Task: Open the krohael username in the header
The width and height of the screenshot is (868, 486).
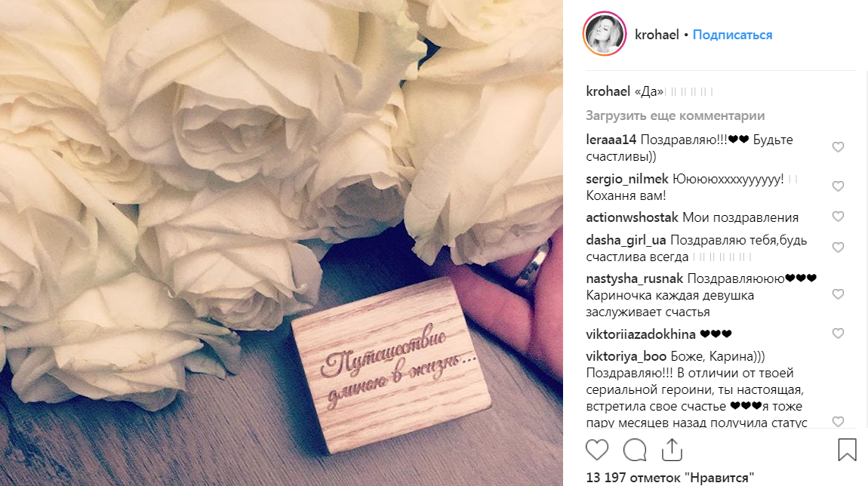Action: pos(657,35)
